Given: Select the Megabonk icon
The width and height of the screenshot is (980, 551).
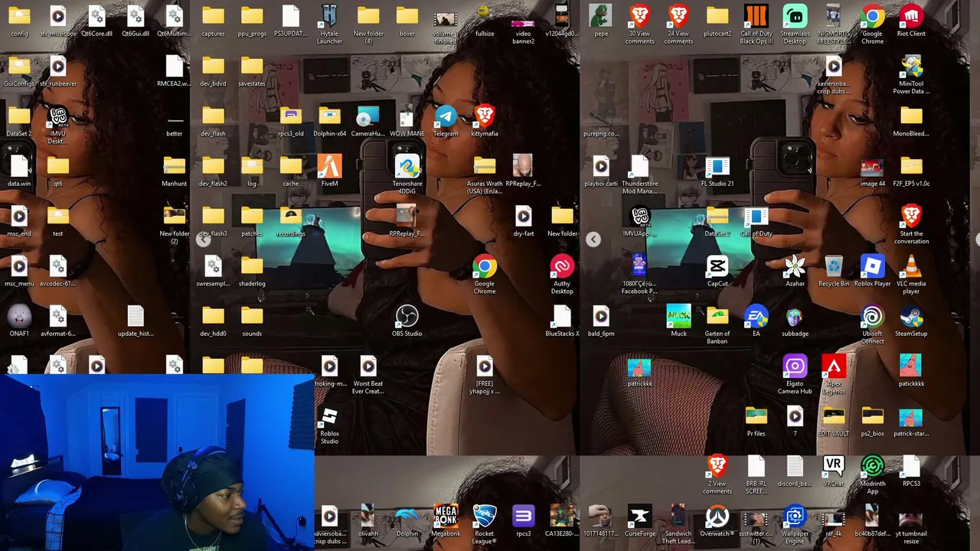Looking at the screenshot, I should tap(446, 521).
